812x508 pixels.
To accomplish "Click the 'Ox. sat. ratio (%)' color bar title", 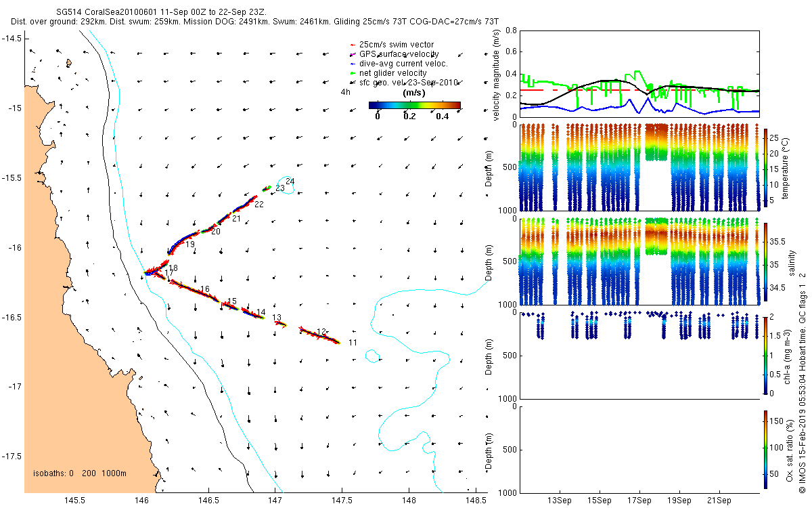I will point(790,449).
